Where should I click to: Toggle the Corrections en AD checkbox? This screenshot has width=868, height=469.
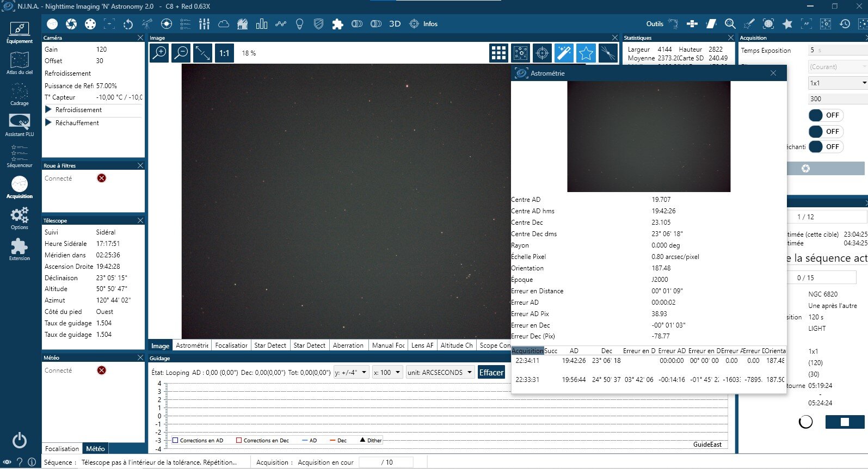pyautogui.click(x=175, y=440)
